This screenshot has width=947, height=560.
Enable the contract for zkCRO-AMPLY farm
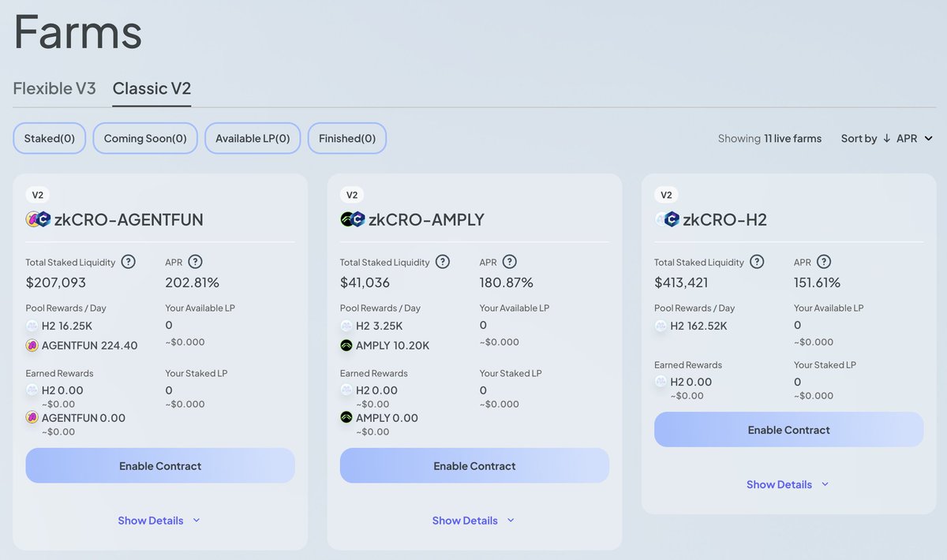tap(474, 465)
